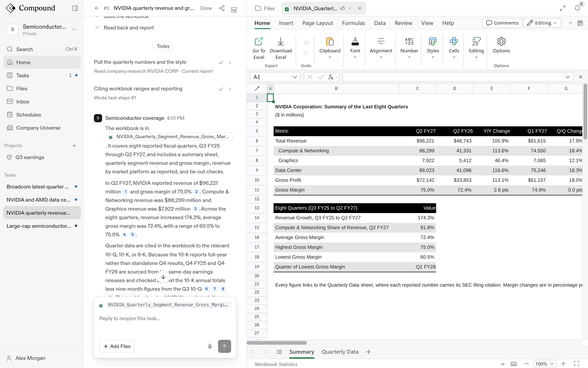Expand 'Citing workbook ranges and reporting' step
588x368 pixels.
[230, 89]
